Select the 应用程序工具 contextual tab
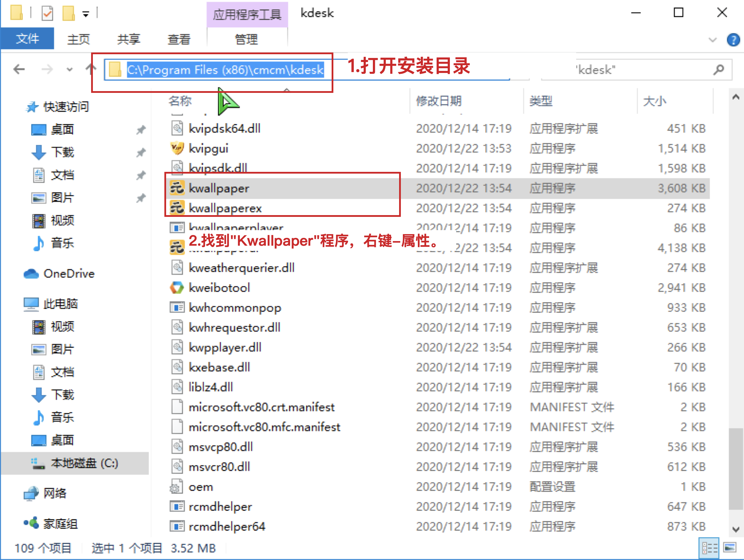 point(247,14)
